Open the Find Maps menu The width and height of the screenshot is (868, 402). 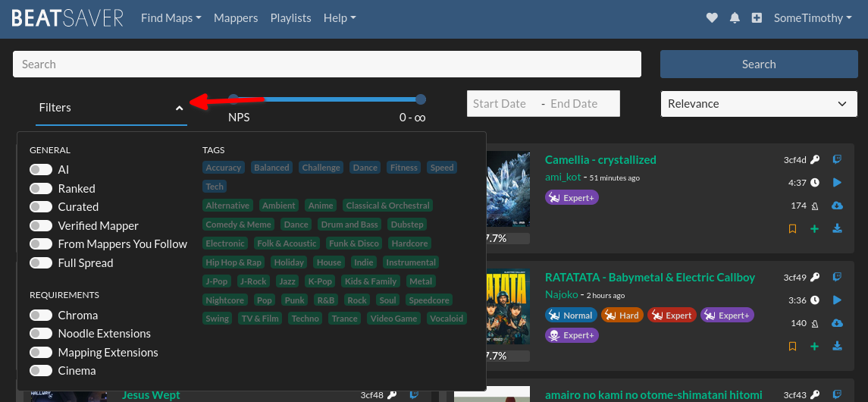tap(171, 18)
